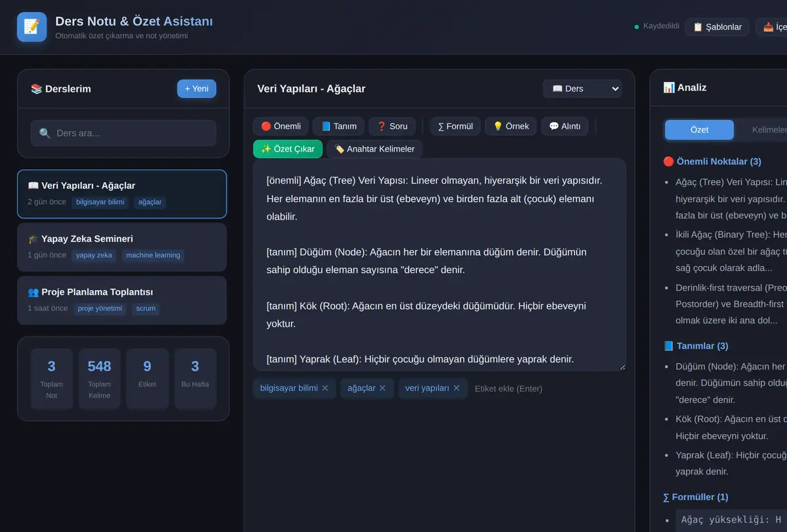Viewport: 787px width, 532px height.
Task: Insert an Alıntı marker
Action: 565,126
